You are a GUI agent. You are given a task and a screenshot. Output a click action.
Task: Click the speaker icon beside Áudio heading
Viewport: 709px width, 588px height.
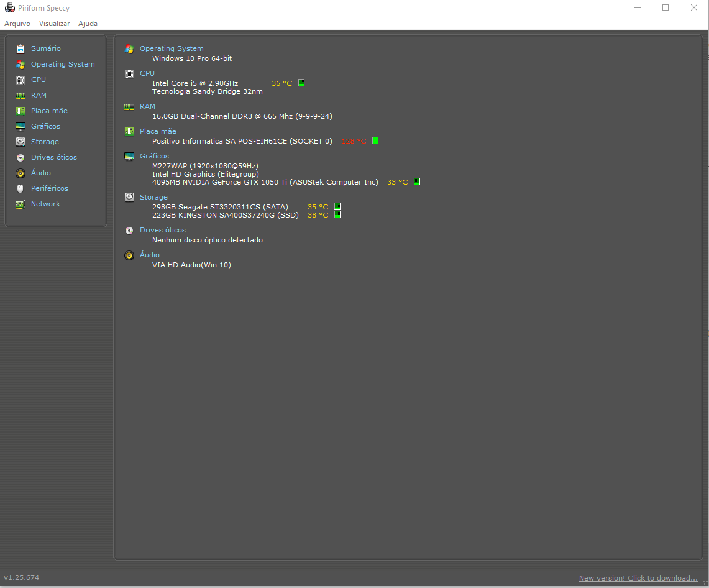coord(129,255)
